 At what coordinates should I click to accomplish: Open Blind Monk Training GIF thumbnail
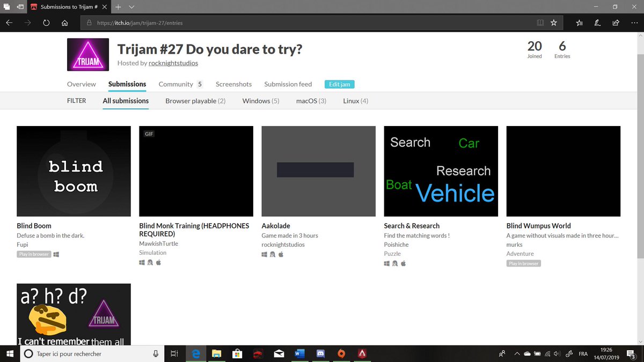pos(196,171)
